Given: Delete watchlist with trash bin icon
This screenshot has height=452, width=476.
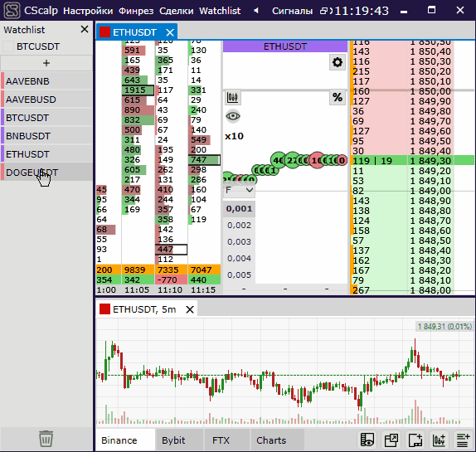Looking at the screenshot, I should click(x=46, y=439).
